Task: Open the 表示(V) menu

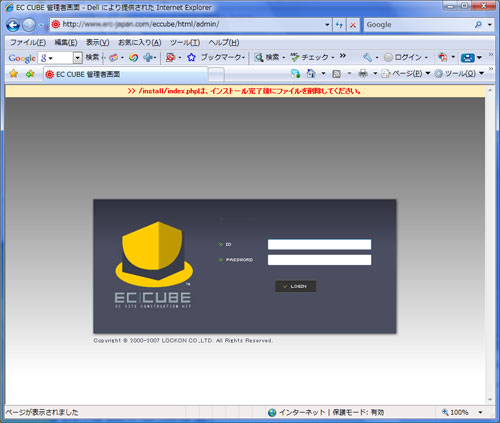Action: (98, 43)
